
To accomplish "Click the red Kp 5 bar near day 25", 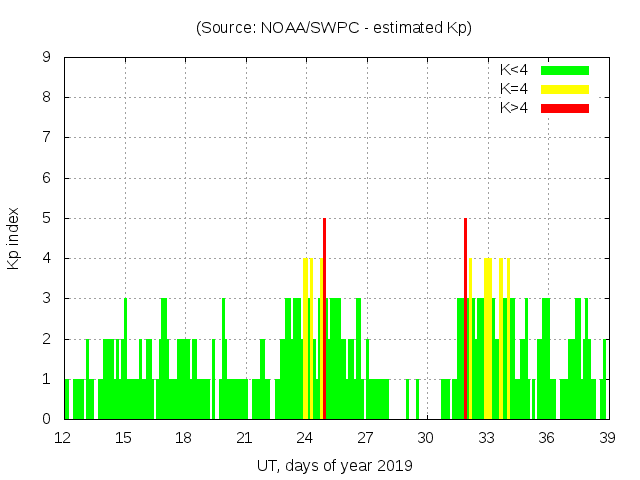I will [325, 318].
